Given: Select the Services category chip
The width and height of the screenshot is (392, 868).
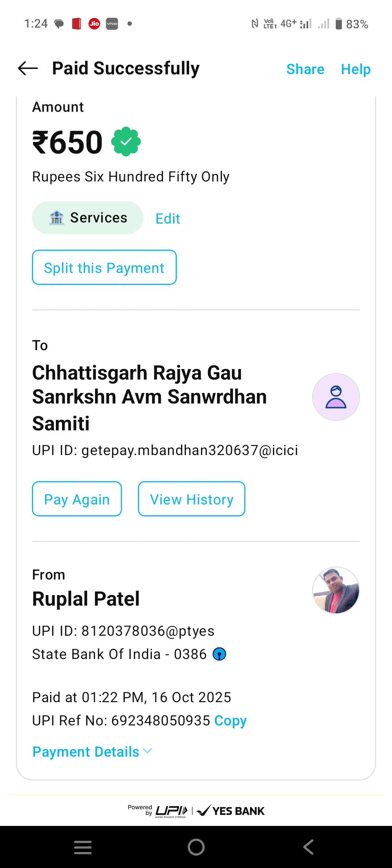Looking at the screenshot, I should click(87, 218).
